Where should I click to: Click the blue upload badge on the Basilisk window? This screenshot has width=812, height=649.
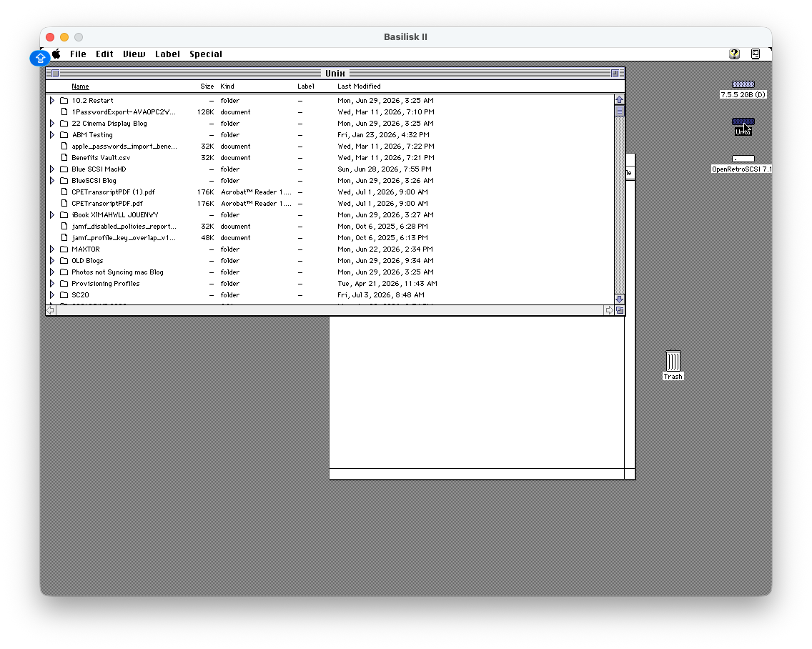point(40,58)
